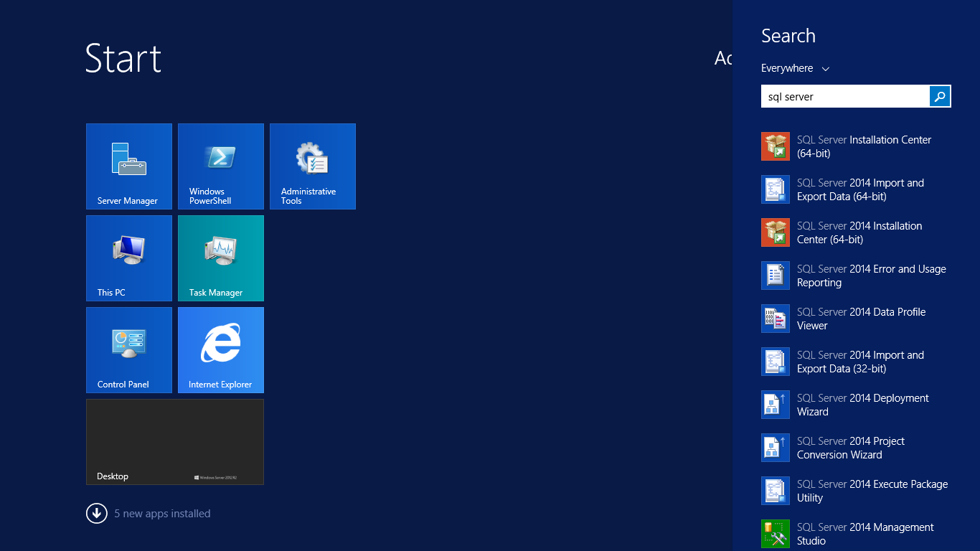This screenshot has height=551, width=980.
Task: Select the 'SQL Server 2014 Installation Center (64-bit)' text
Action: (x=859, y=232)
